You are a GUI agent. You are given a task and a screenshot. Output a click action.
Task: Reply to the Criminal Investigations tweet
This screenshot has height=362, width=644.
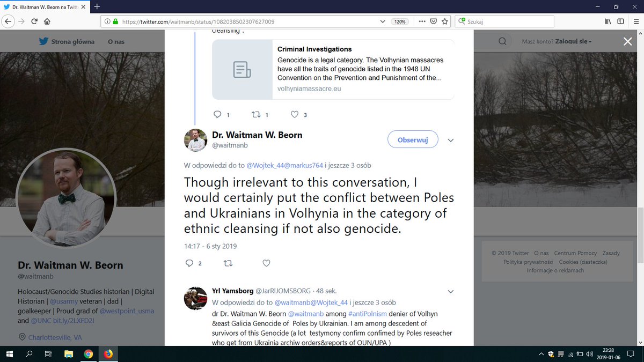217,114
